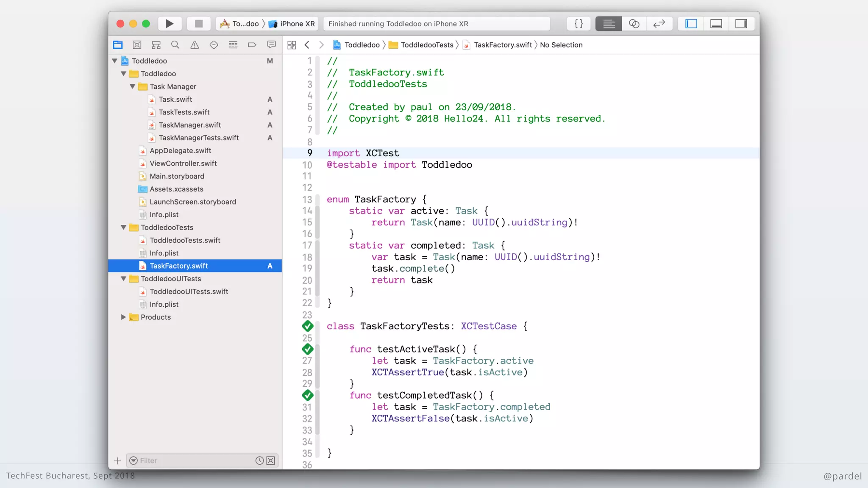Toggle the right Inspectors panel
The width and height of the screenshot is (868, 488).
click(741, 24)
